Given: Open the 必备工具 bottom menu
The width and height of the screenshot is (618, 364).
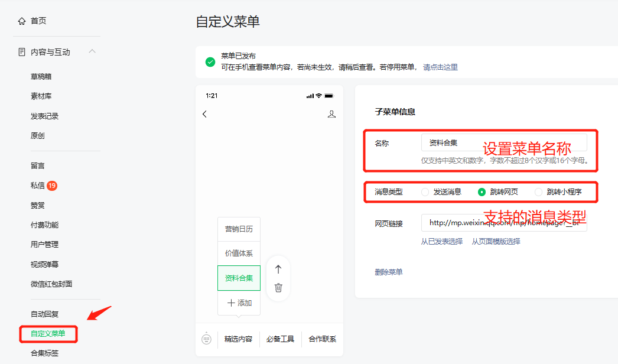Looking at the screenshot, I should (x=280, y=339).
